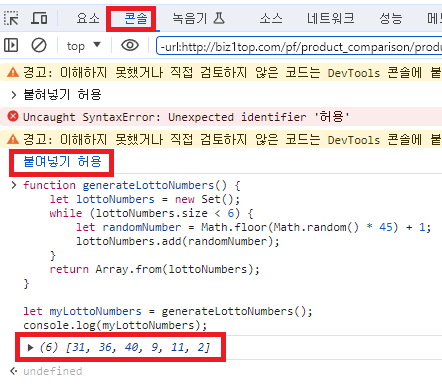Expand the (6) array result triangle

tap(30, 348)
